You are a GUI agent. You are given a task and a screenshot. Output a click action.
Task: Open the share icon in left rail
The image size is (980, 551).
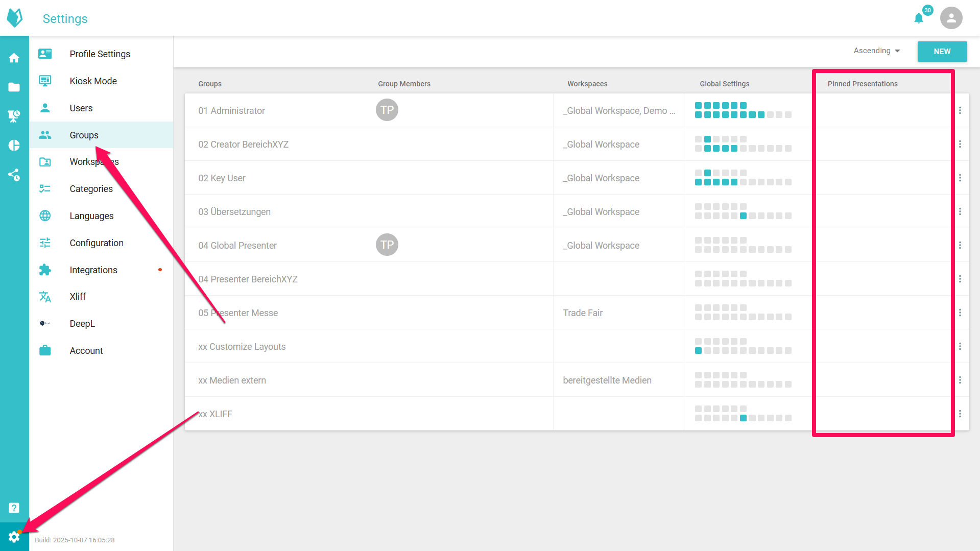(x=14, y=175)
